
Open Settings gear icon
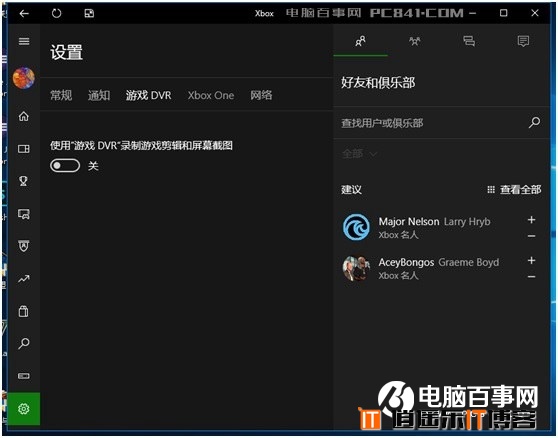tap(24, 408)
